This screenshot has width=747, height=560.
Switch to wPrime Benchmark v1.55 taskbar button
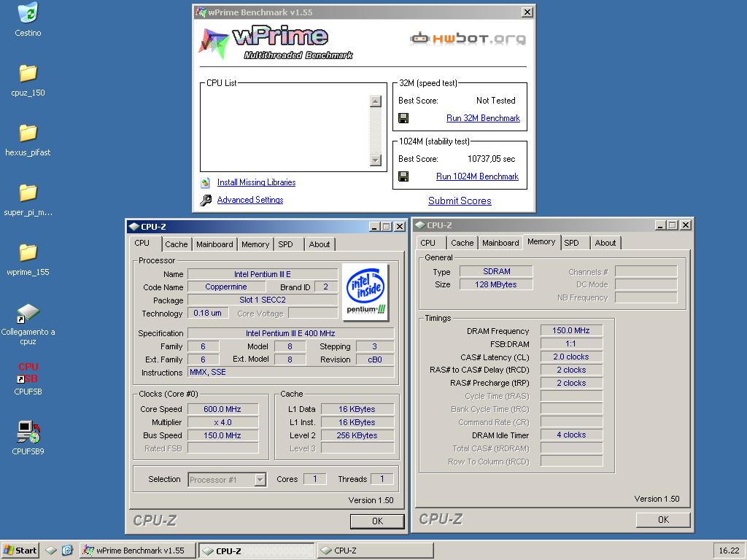click(x=138, y=551)
